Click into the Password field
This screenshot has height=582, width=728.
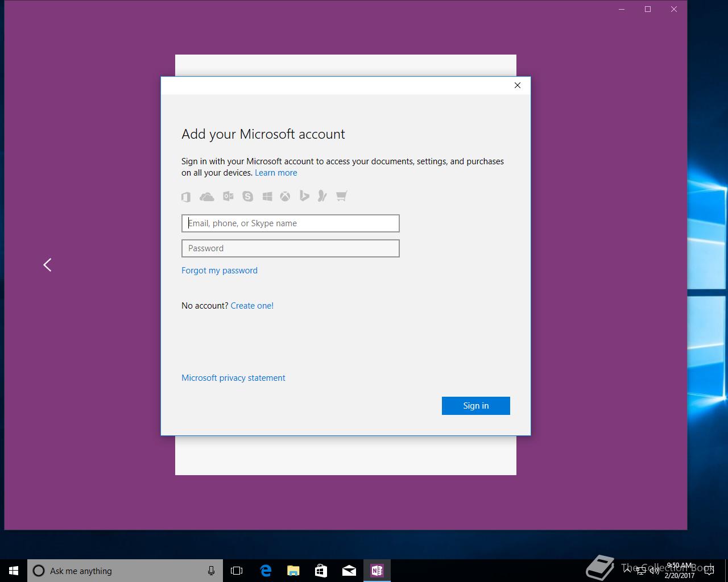pyautogui.click(x=291, y=248)
